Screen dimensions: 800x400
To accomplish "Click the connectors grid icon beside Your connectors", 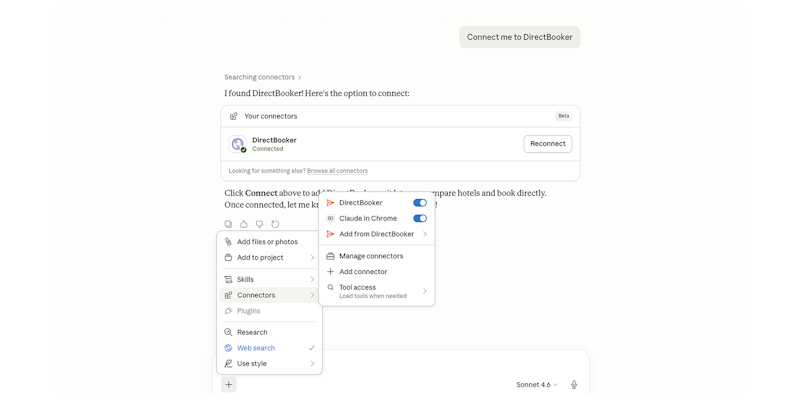I will [x=233, y=116].
